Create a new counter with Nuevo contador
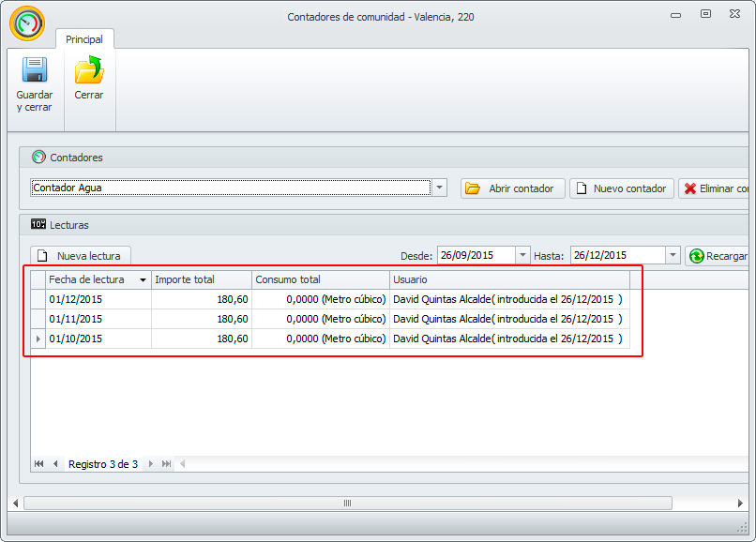Image resolution: width=756 pixels, height=542 pixels. coord(621,188)
